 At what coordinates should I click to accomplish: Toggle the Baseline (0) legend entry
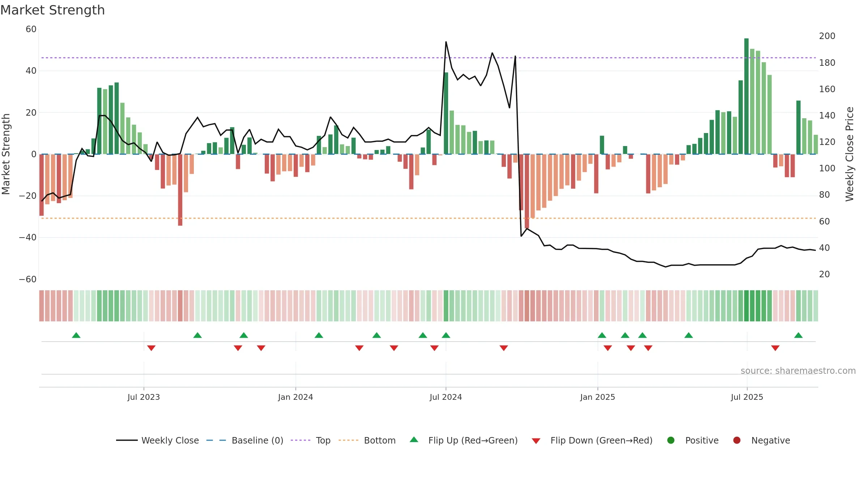[x=245, y=440]
